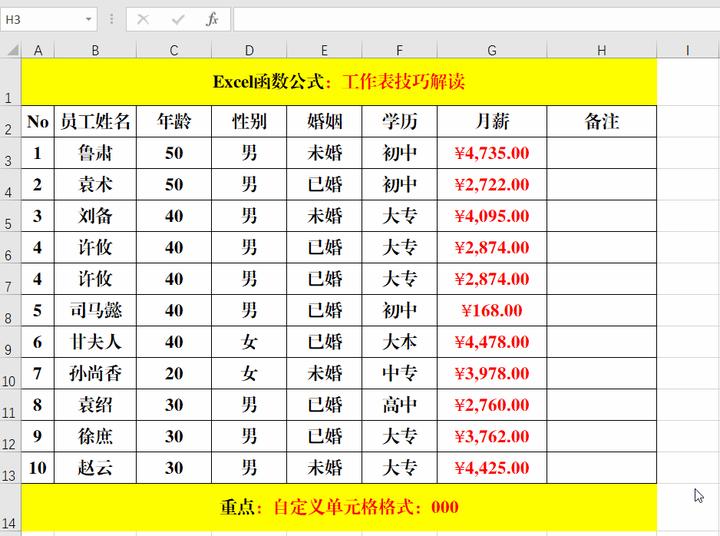Click the '月薪' header cell

(x=492, y=121)
